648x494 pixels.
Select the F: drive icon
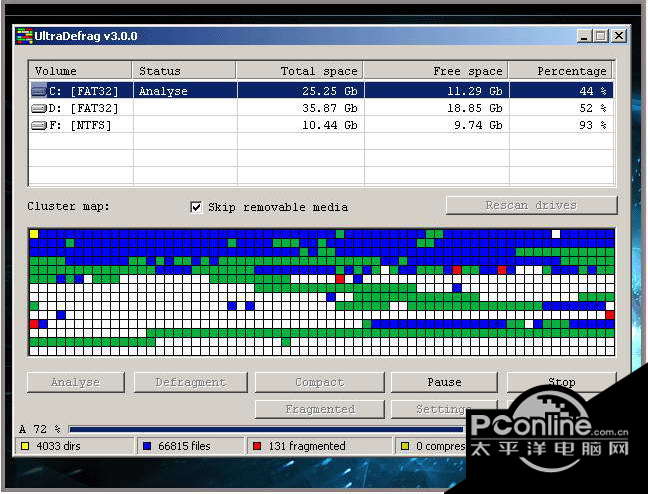pyautogui.click(x=39, y=125)
